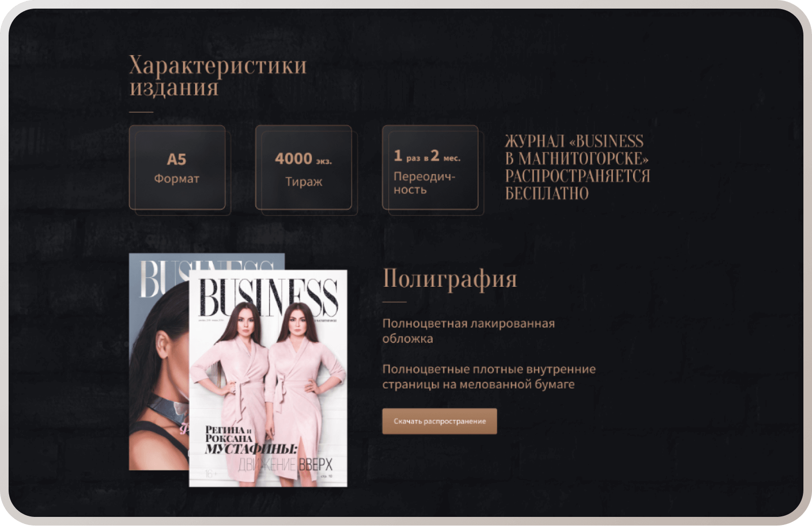
Task: Click the "Журнал Business в Магнитогорске" free distribution text
Action: coord(577,167)
